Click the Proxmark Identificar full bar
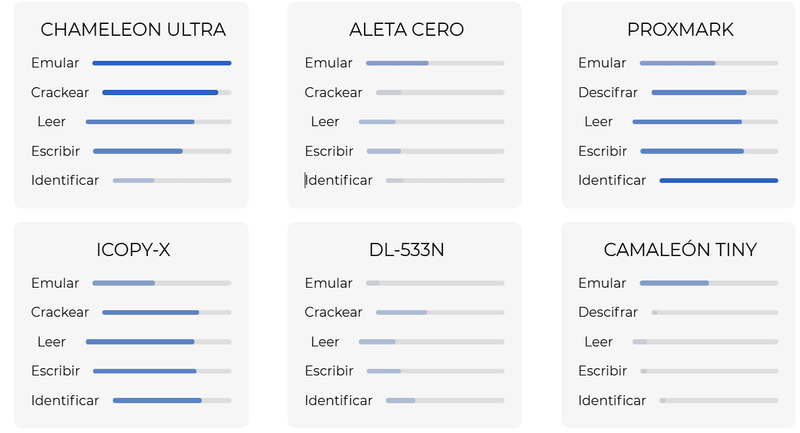The image size is (800, 433). click(719, 181)
